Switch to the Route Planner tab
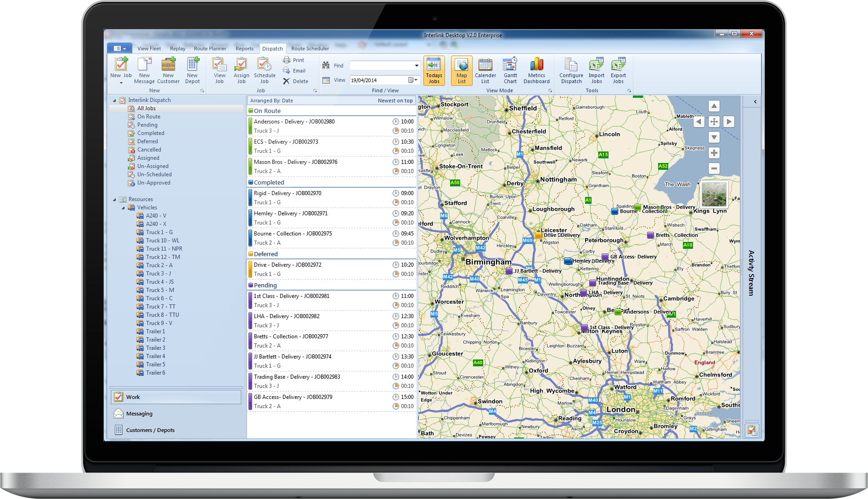868x499 pixels. [x=210, y=49]
